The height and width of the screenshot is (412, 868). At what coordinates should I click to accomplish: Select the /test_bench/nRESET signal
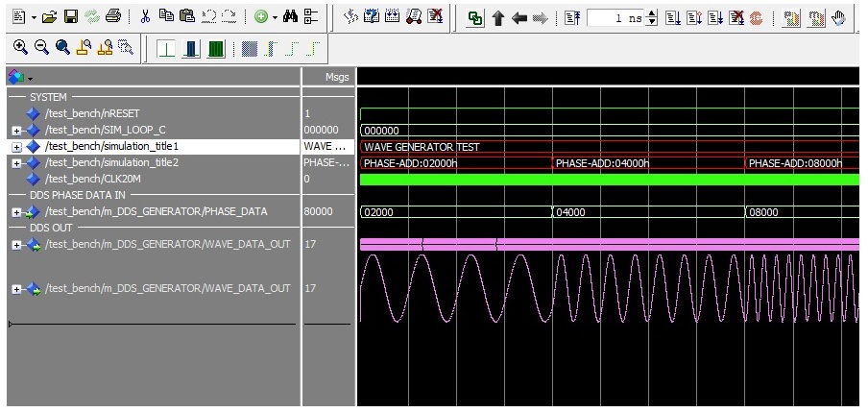click(x=91, y=113)
